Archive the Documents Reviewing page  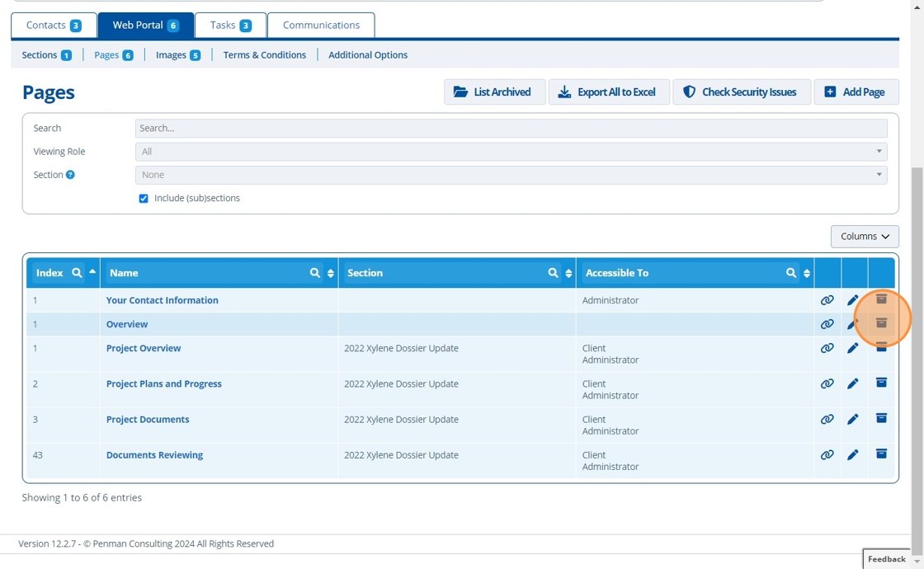(881, 454)
